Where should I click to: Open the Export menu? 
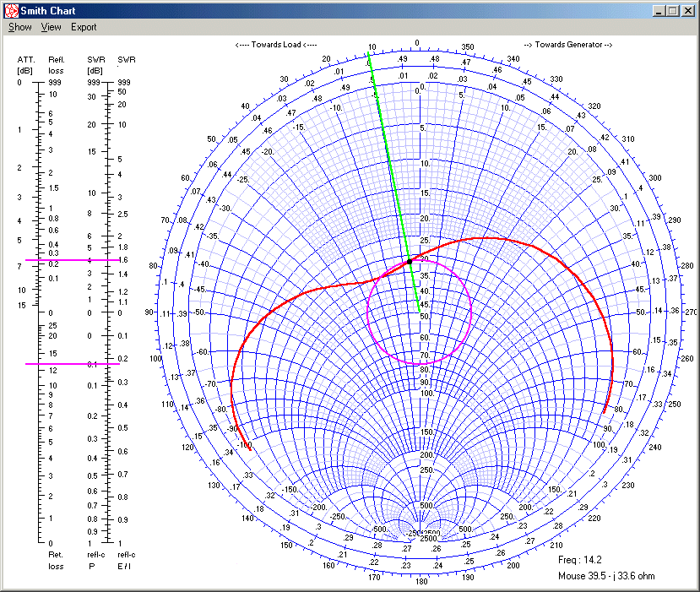coord(84,27)
